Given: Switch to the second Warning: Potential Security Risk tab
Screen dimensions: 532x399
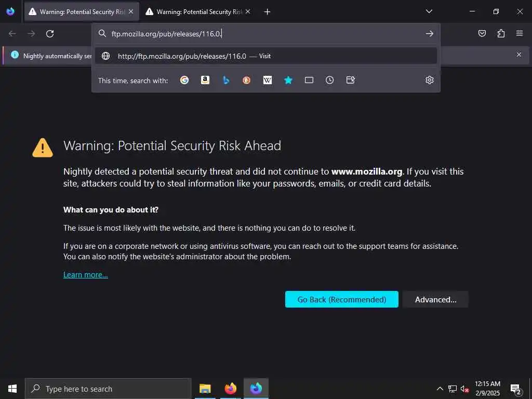Looking at the screenshot, I should [x=198, y=11].
